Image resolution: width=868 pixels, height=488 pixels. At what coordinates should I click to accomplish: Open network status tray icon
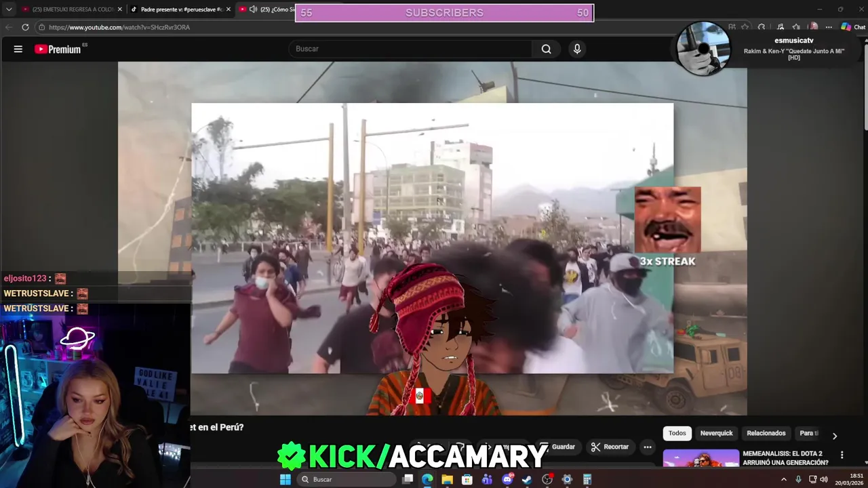pos(813,479)
